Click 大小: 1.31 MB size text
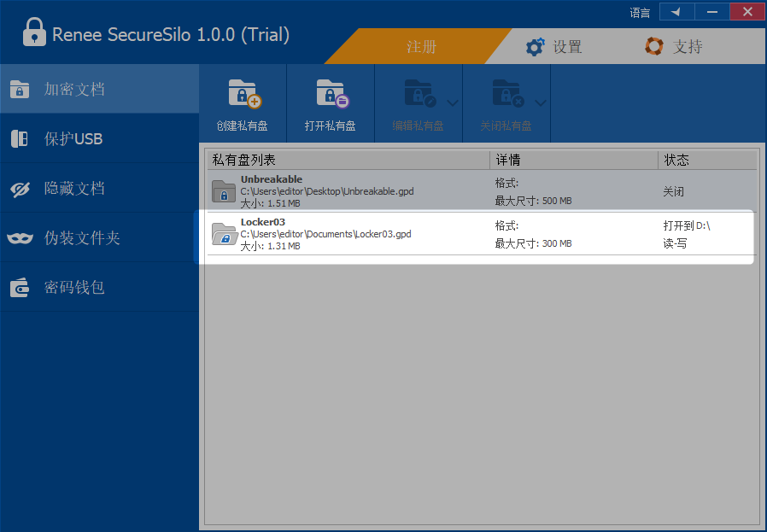Viewport: 767px width, 532px height. click(x=270, y=245)
